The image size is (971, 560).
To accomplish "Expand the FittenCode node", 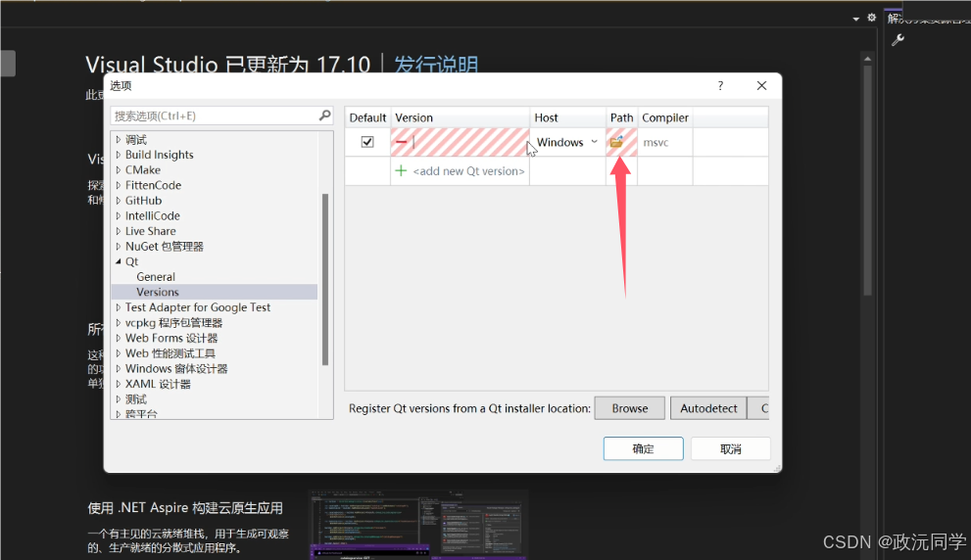I will 119,185.
